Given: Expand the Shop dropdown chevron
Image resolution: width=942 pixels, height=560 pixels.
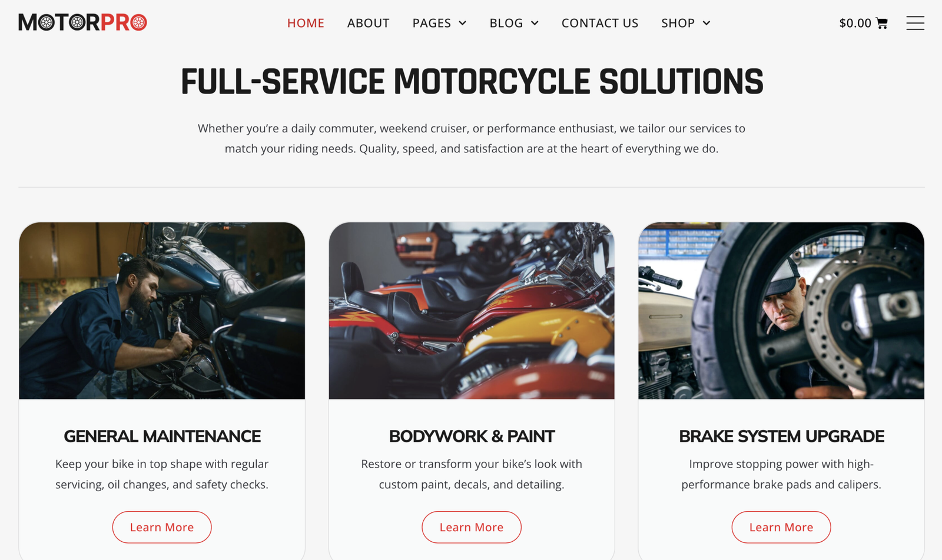Looking at the screenshot, I should pyautogui.click(x=706, y=23).
